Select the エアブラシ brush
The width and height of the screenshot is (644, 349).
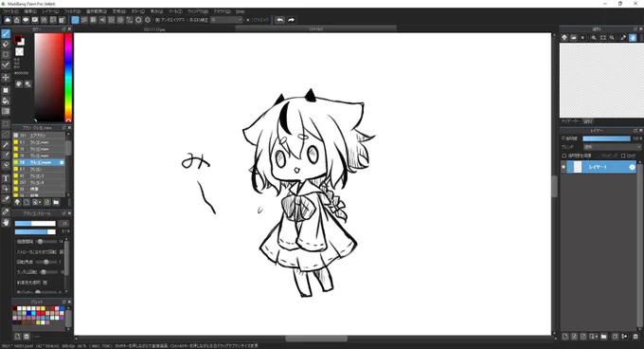click(x=39, y=136)
